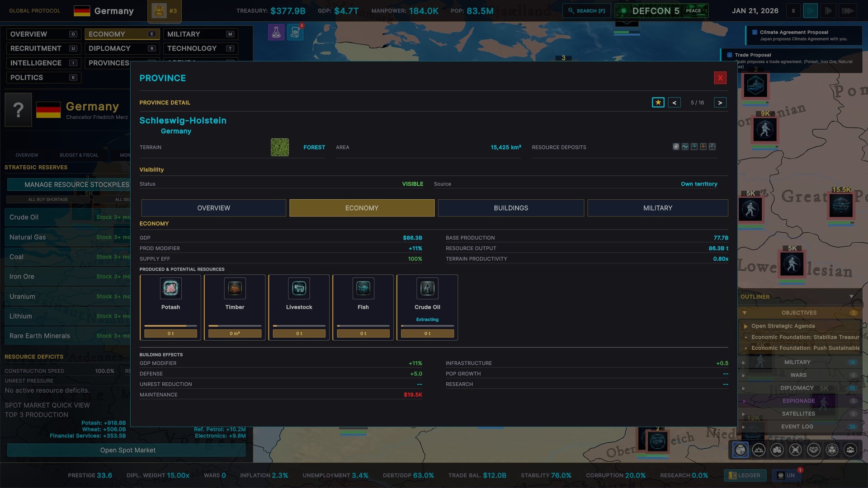Screen dimensions: 868x488
Task: Expand the Military outliner section
Action: coord(743,362)
